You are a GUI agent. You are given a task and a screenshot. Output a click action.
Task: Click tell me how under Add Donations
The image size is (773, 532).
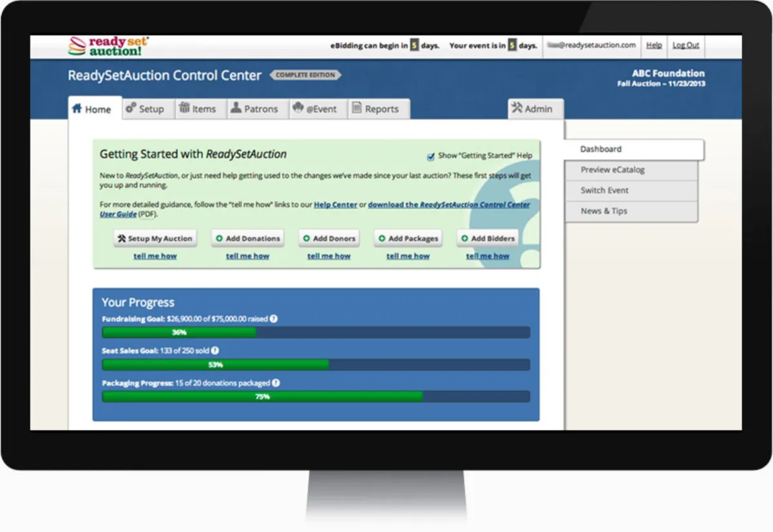(248, 256)
